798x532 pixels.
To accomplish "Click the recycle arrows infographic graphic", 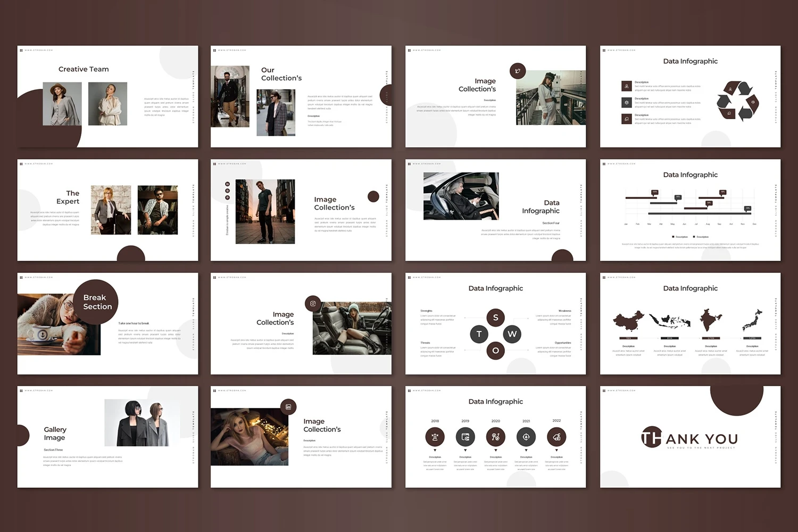I will click(737, 100).
